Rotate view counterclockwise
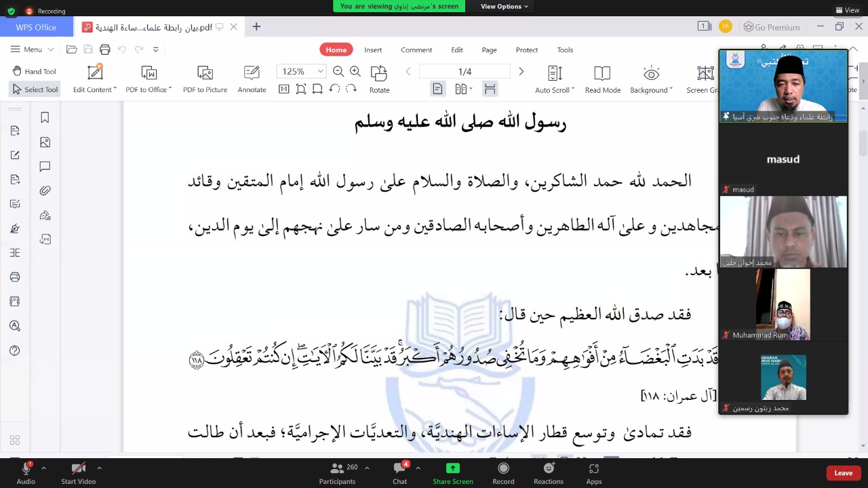Screen dimensions: 868x488 pyautogui.click(x=334, y=89)
